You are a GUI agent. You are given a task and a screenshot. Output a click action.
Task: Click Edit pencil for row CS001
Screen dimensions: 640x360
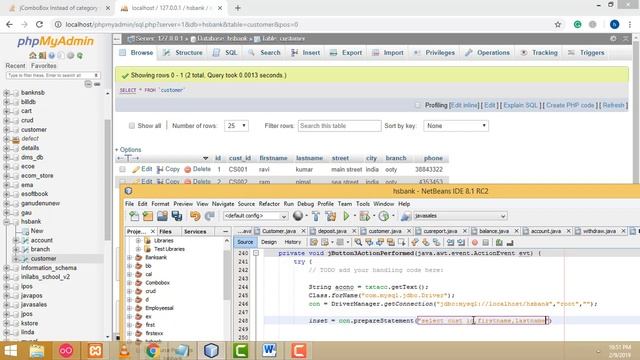click(142, 169)
